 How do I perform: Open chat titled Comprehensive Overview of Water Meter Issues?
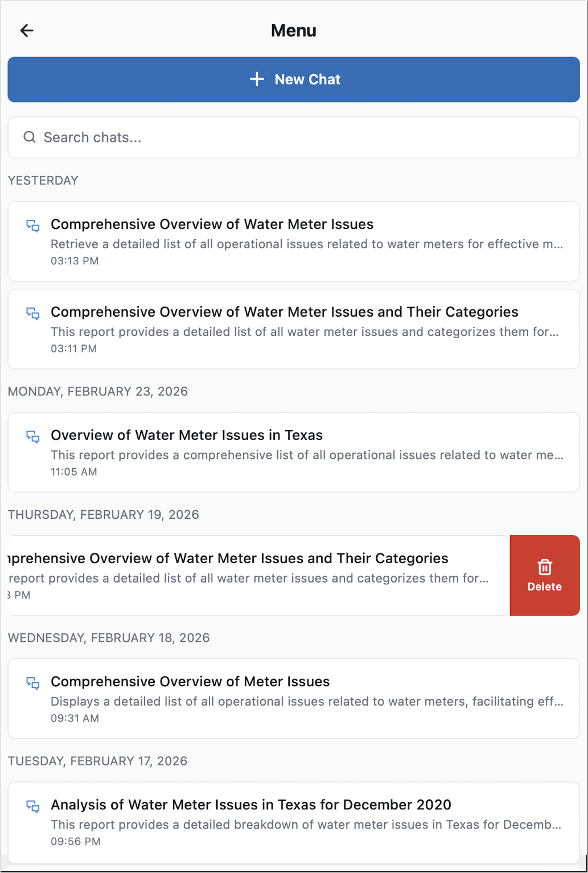coord(212,224)
